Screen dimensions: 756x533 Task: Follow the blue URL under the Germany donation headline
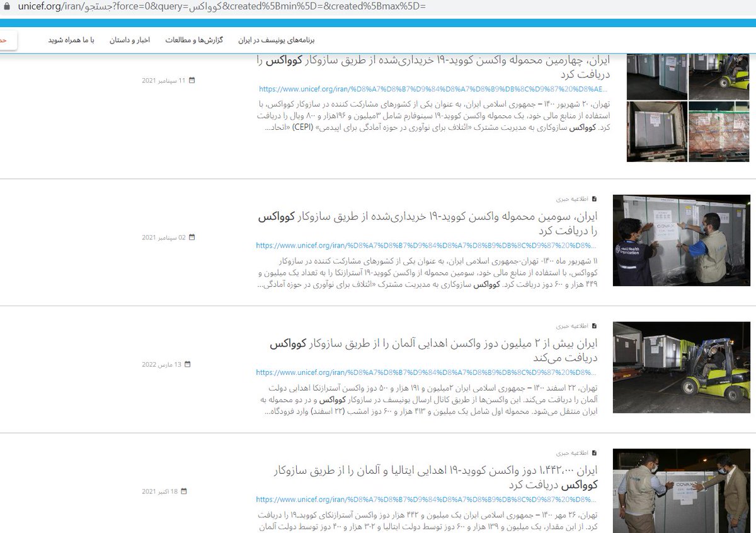point(427,372)
